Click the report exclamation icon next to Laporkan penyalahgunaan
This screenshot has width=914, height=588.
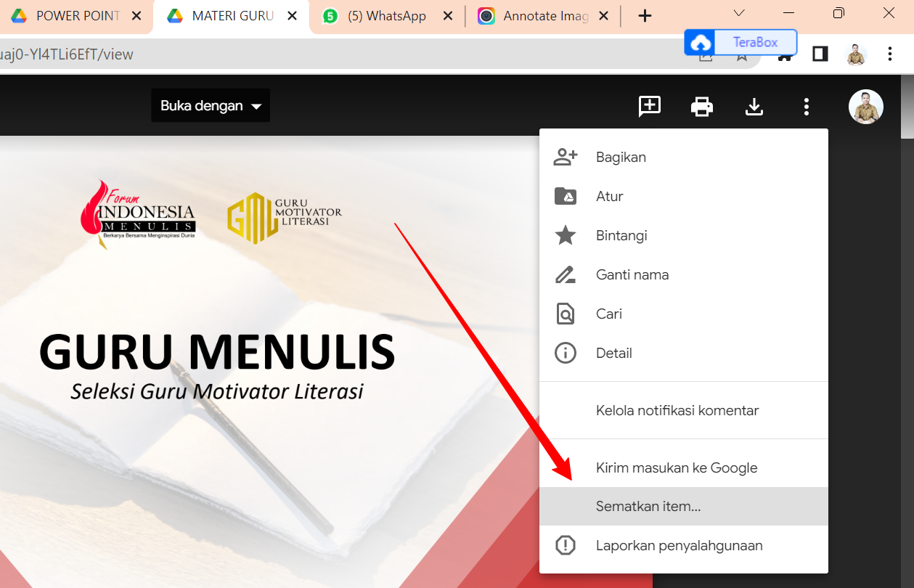click(x=565, y=545)
